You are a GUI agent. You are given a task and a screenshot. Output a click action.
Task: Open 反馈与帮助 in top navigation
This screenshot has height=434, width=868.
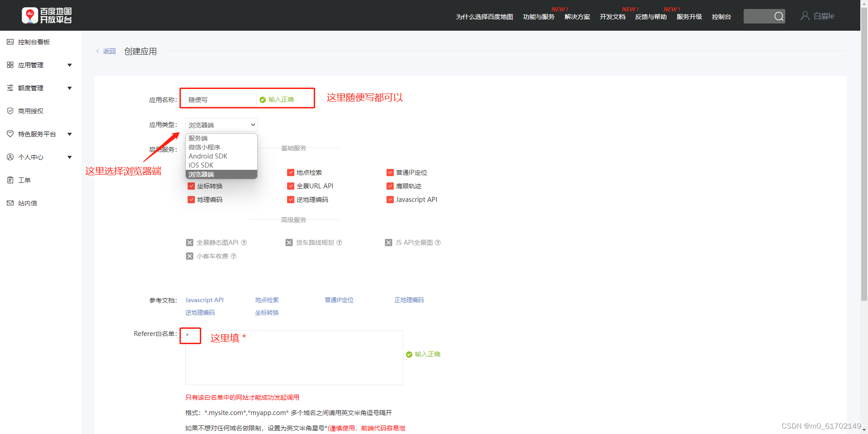point(651,17)
